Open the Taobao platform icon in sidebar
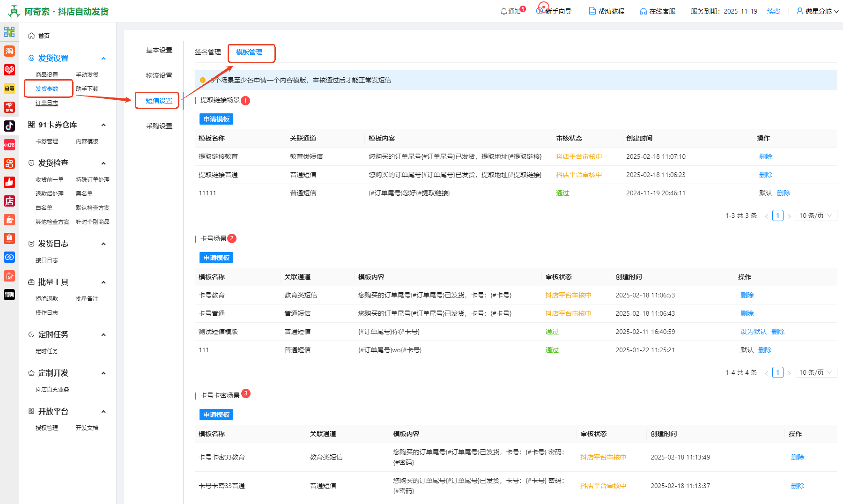 [x=9, y=51]
